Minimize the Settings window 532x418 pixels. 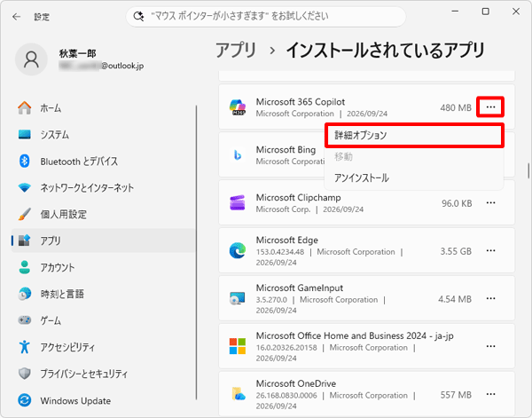(455, 12)
